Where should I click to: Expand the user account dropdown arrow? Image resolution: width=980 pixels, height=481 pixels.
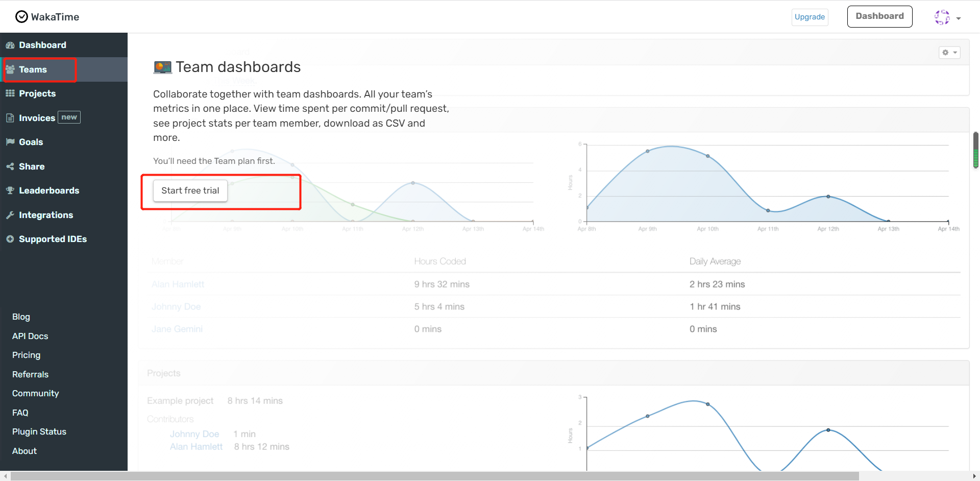coord(959,18)
